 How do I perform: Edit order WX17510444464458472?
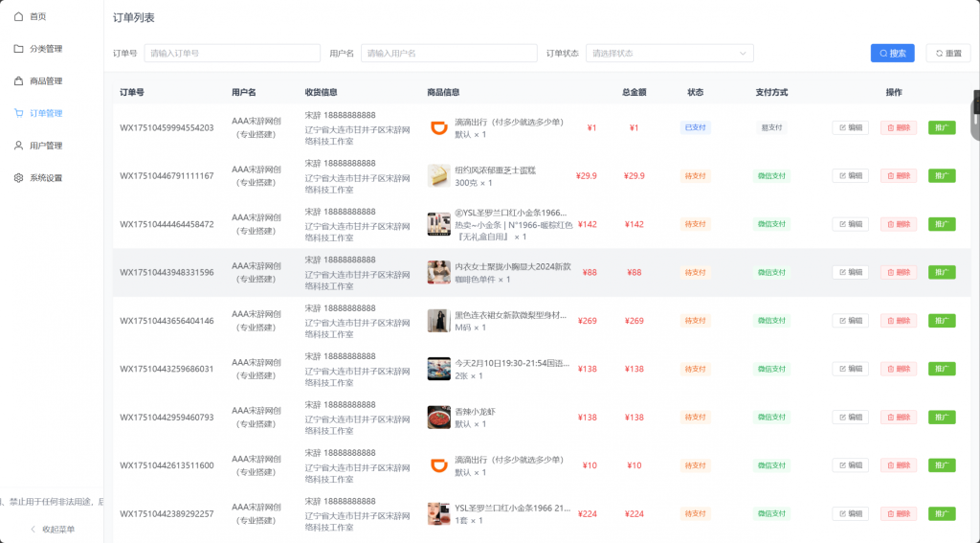point(850,224)
